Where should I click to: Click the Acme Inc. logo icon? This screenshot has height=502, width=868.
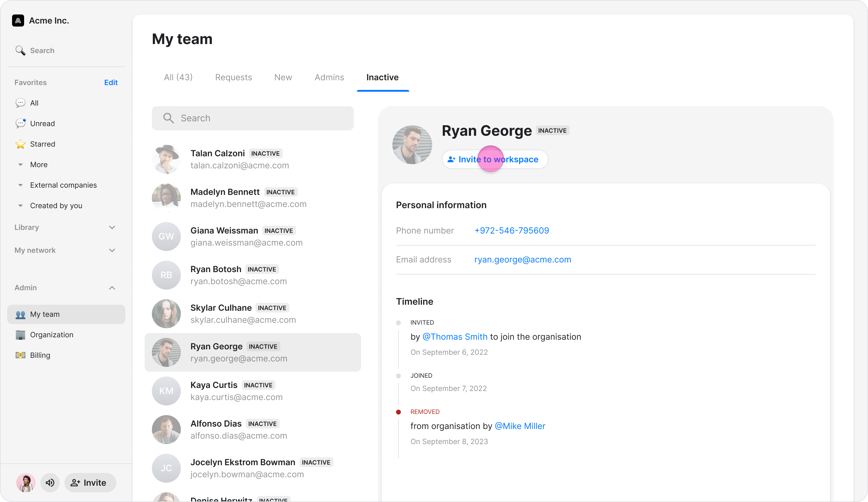(x=18, y=21)
